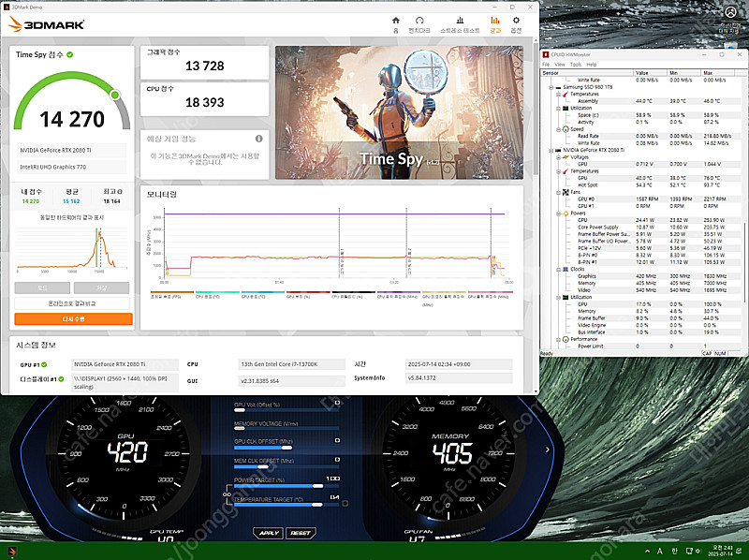Click the NVIDIA GeForce RTX 2080 Ti card icon in HWMonitor
The width and height of the screenshot is (749, 560).
558,150
